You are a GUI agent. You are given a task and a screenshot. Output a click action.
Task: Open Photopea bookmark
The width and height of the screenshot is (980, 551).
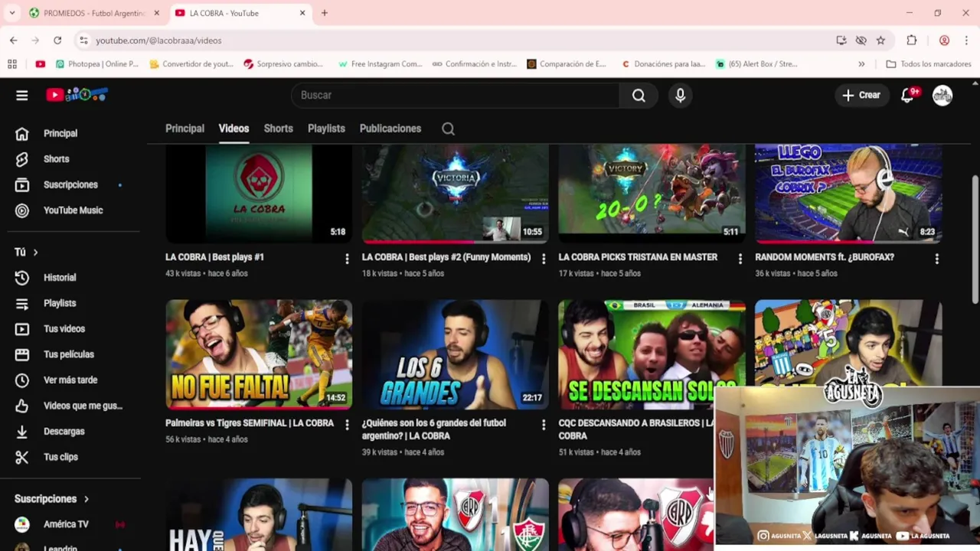point(96,64)
